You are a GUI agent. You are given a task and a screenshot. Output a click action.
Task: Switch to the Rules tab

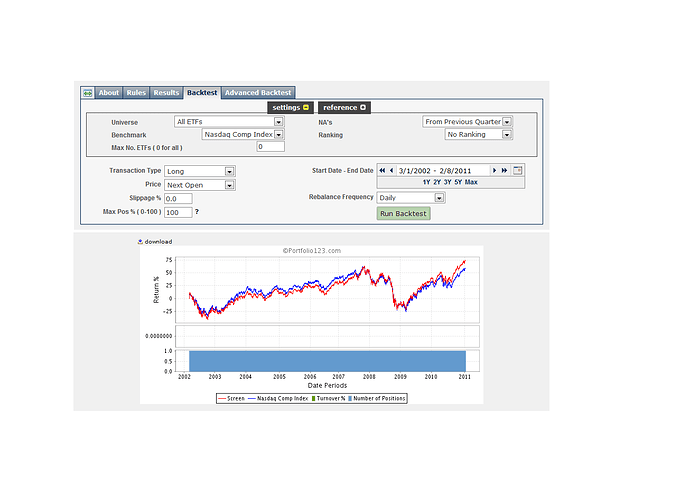[x=136, y=93]
